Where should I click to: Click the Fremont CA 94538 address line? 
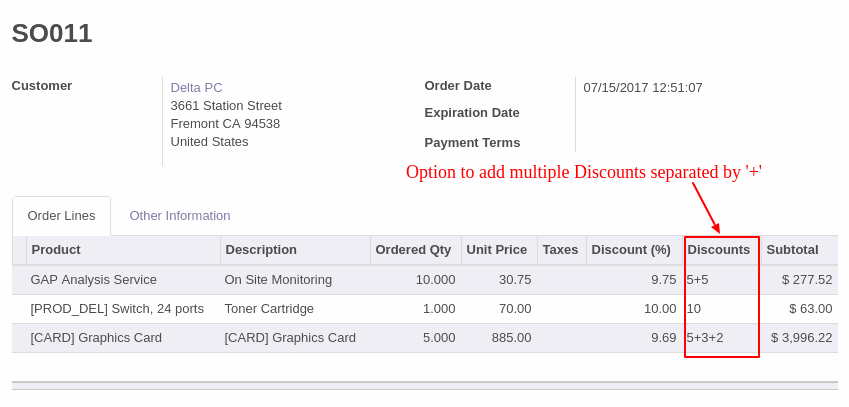point(225,124)
